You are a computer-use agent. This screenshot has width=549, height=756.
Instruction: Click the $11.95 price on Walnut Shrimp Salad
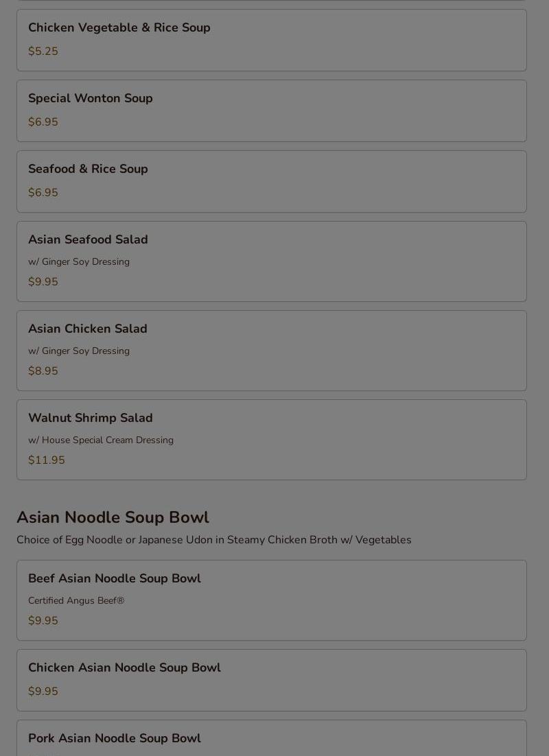[47, 460]
